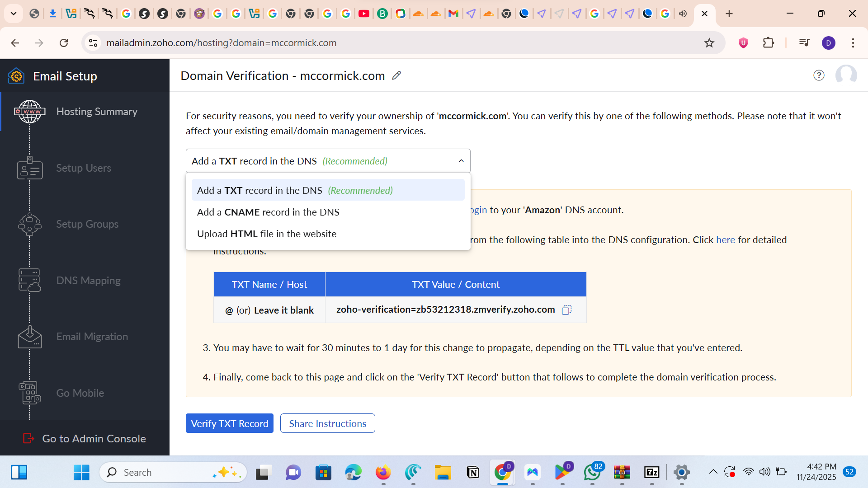This screenshot has width=868, height=488.
Task: Reload the current page
Action: pyautogui.click(x=64, y=43)
